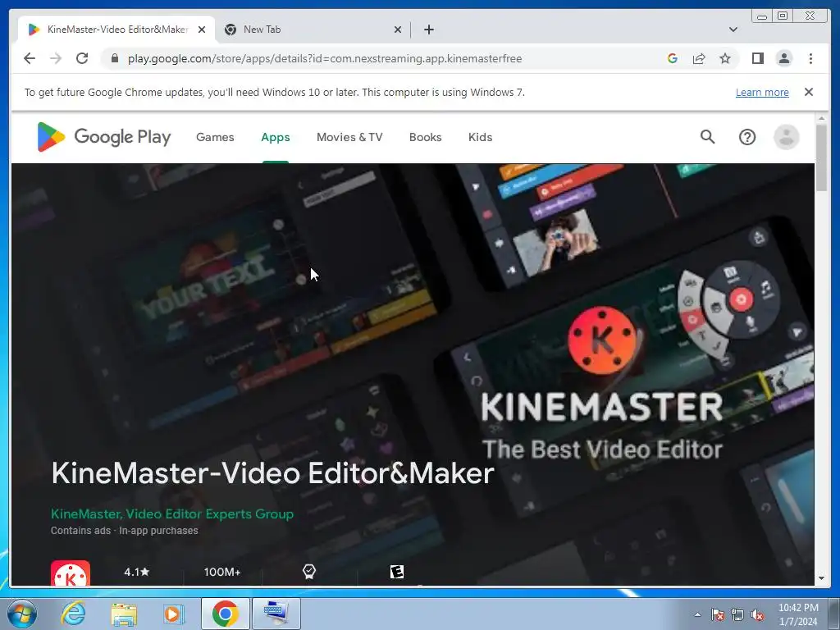Open Google Play account avatar
Image resolution: width=840 pixels, height=630 pixels.
click(786, 137)
